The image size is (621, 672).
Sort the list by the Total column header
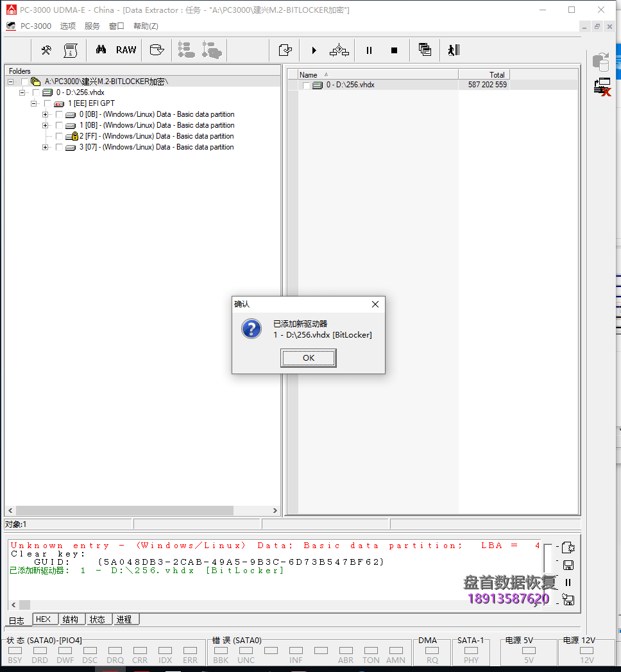point(484,74)
